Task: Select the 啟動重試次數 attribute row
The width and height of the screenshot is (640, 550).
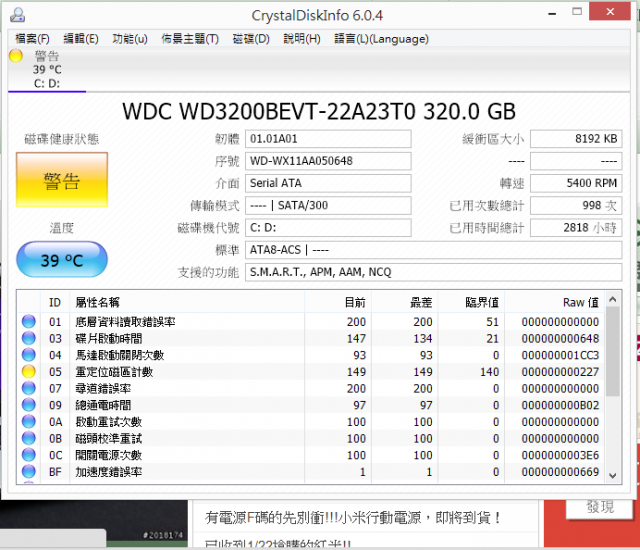Action: click(311, 421)
